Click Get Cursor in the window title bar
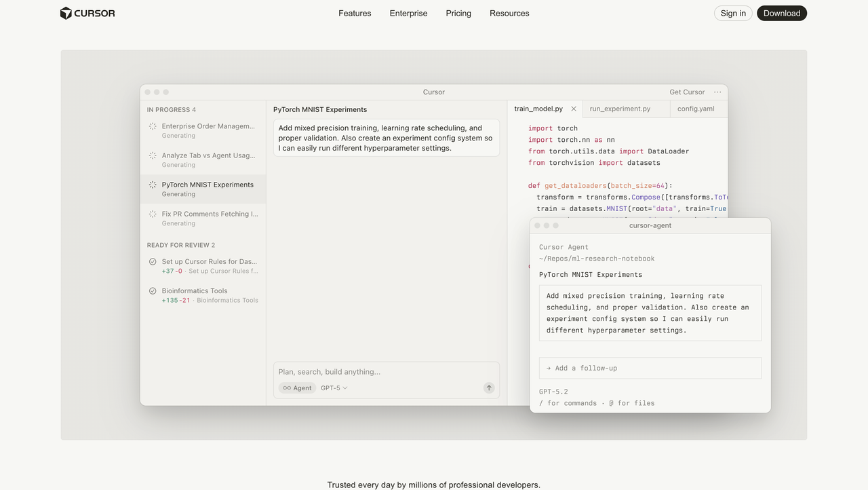This screenshot has height=490, width=868. (x=687, y=92)
